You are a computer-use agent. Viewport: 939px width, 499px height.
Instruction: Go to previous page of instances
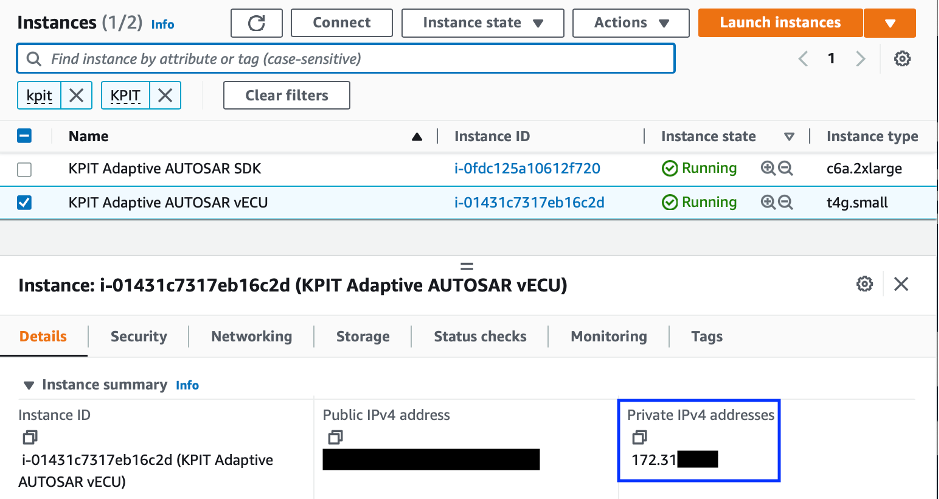click(804, 59)
